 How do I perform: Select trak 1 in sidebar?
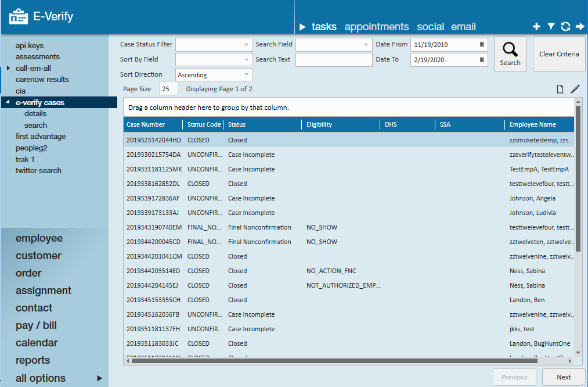25,159
